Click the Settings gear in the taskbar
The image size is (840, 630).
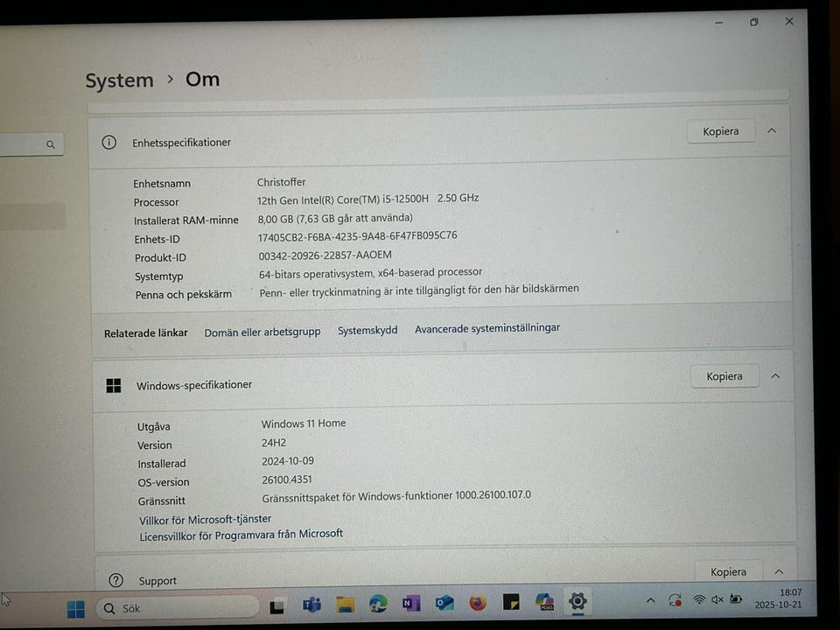click(x=577, y=601)
